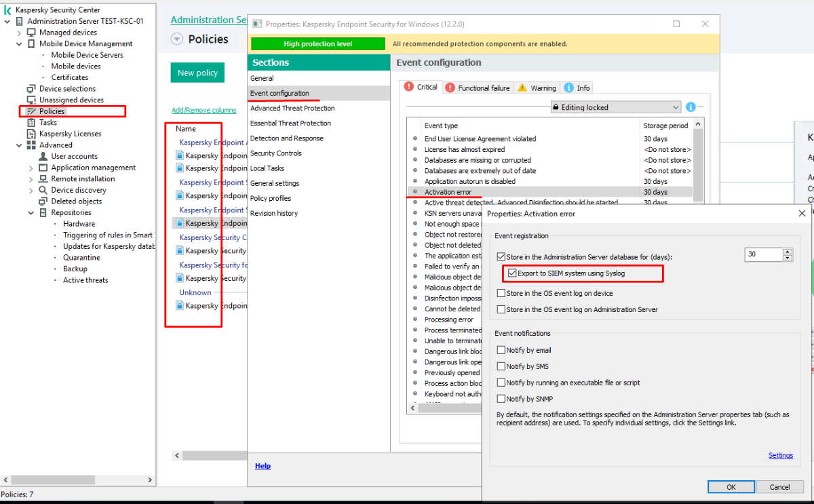The image size is (814, 504).
Task: Expand Device discovery node
Action: [31, 190]
